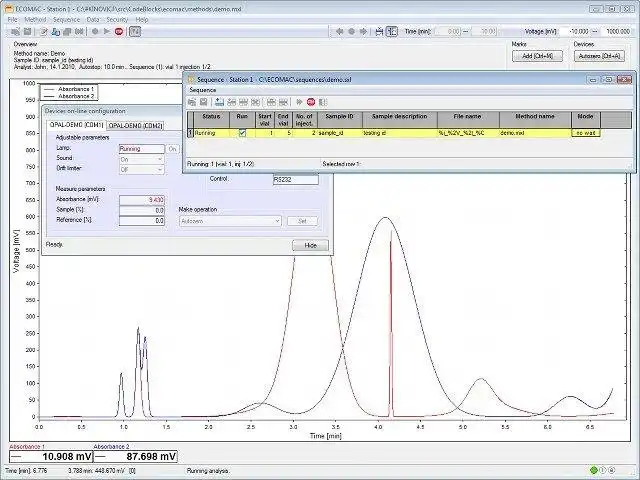The height and width of the screenshot is (480, 640).
Task: Click the Reference [%] value field
Action: click(x=142, y=220)
